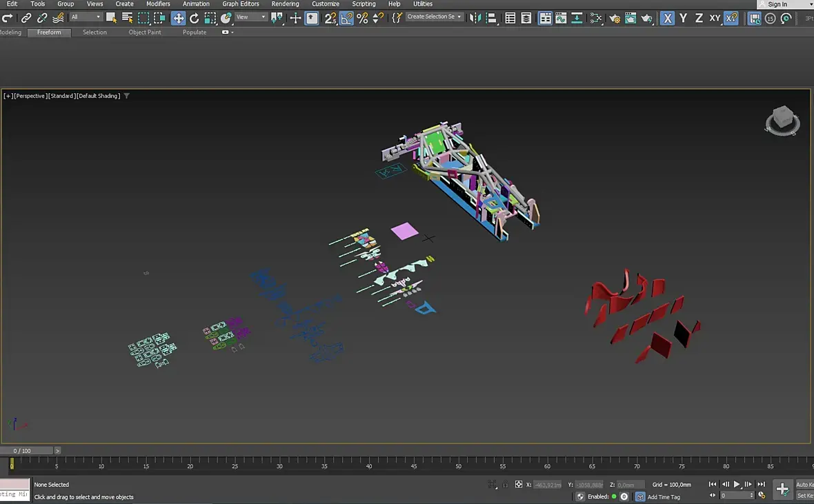Activate the Select and Rotate tool
The width and height of the screenshot is (814, 504).
[x=194, y=18]
